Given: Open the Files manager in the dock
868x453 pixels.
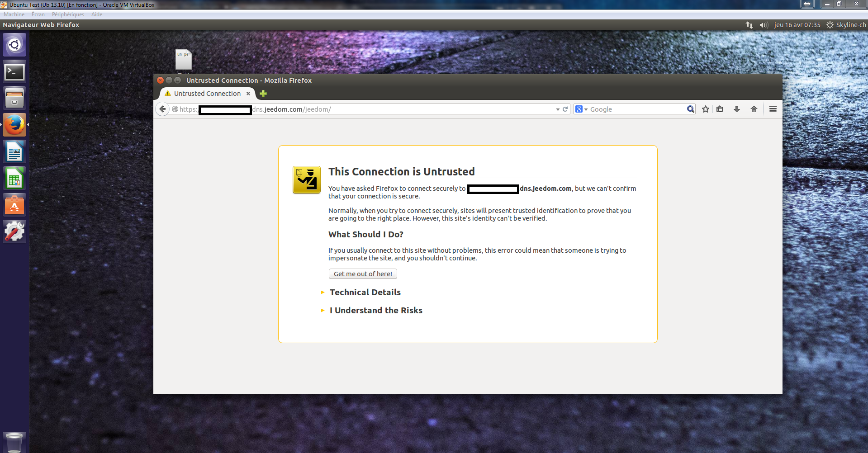Looking at the screenshot, I should [14, 98].
